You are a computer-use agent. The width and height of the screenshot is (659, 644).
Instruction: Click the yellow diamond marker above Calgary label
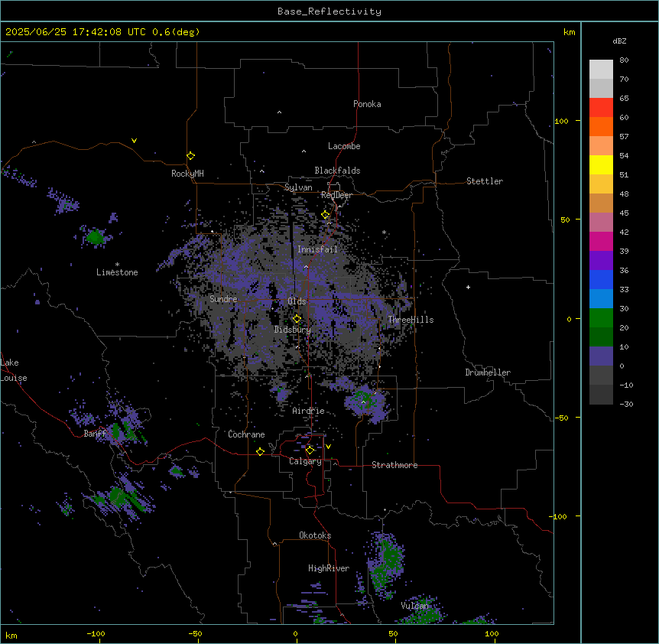tap(310, 450)
